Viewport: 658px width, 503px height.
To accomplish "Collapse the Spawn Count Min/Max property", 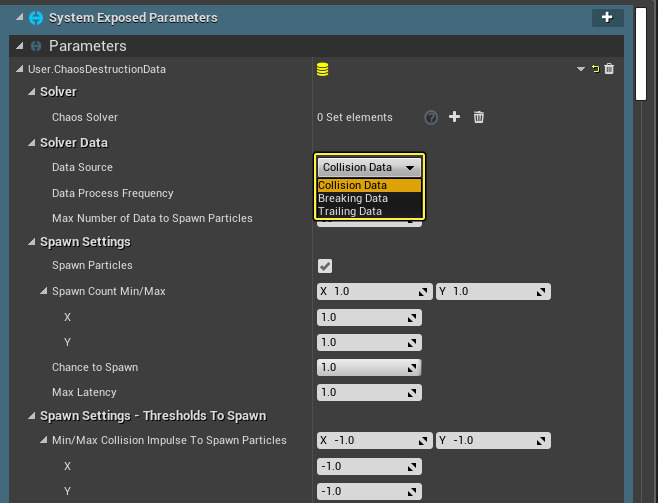I will [x=44, y=291].
